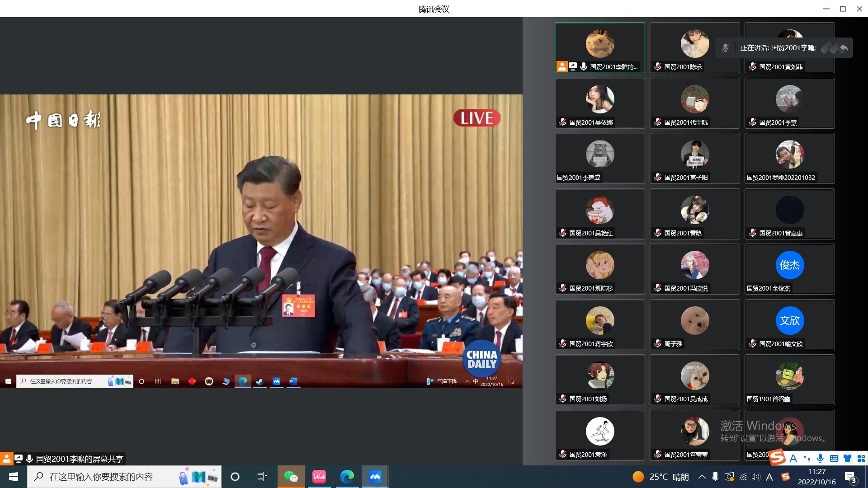Click the muted mic icon beside 国贸2001袁泽

563,455
